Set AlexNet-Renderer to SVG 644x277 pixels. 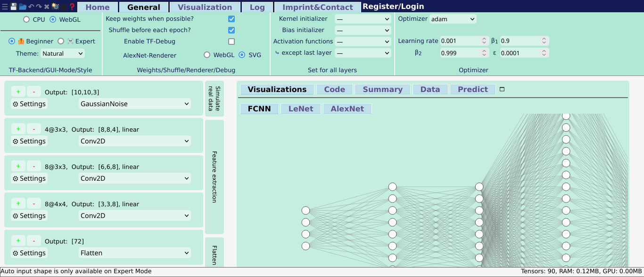(x=242, y=55)
